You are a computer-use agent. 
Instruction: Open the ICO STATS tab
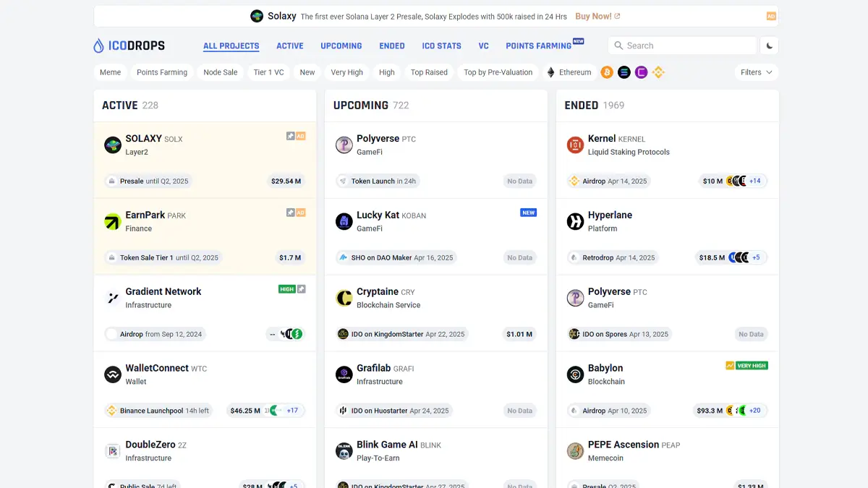[x=442, y=46]
